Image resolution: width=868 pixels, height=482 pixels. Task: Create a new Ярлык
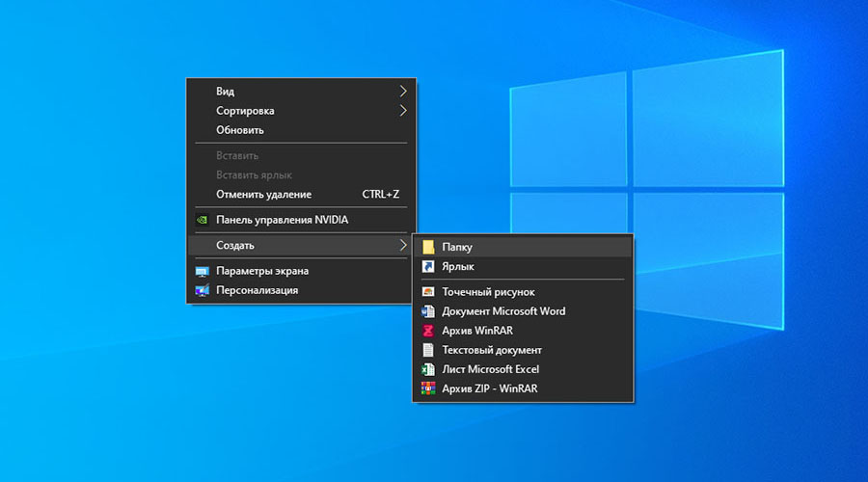coord(523,266)
